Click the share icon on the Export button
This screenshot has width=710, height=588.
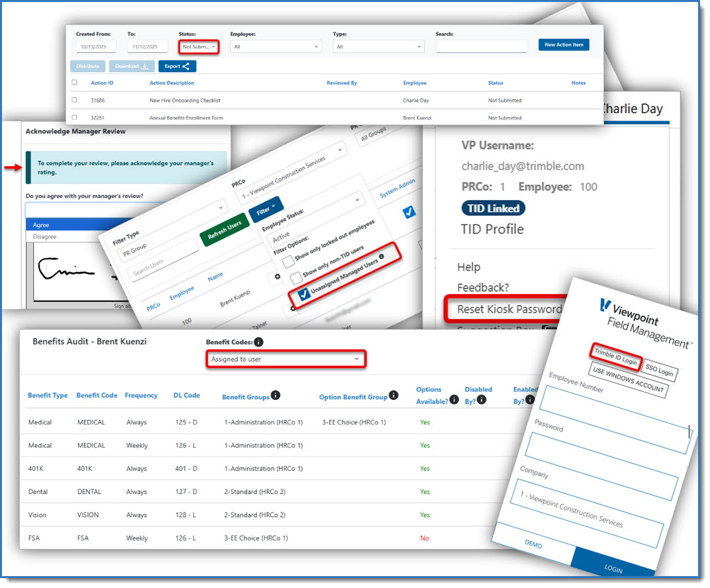pyautogui.click(x=186, y=66)
